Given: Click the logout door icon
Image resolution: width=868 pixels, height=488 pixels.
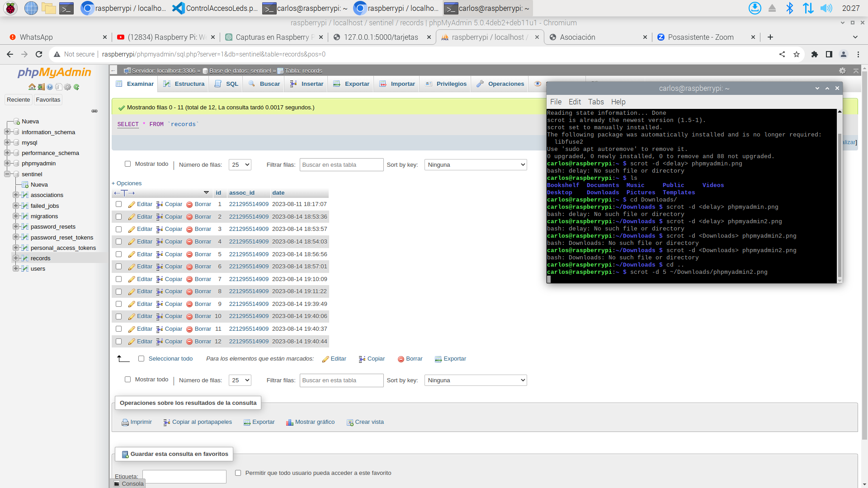Looking at the screenshot, I should point(41,87).
